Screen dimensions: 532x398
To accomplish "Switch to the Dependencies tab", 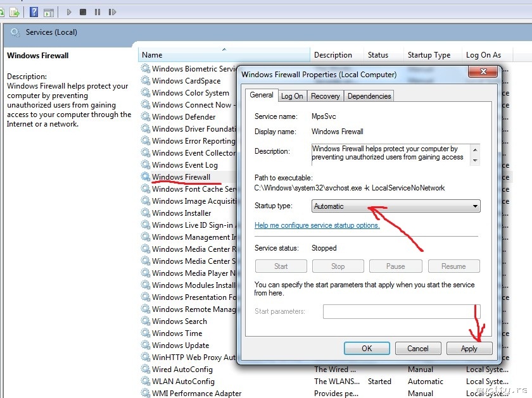I will coord(369,96).
